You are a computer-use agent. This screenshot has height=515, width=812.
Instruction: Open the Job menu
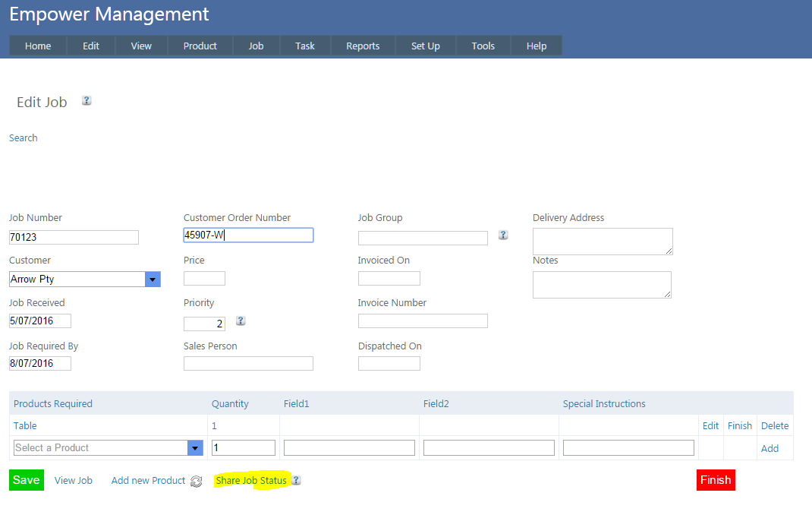[256, 46]
